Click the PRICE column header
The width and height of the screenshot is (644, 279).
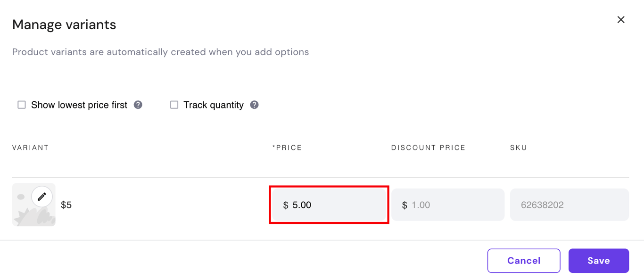(x=288, y=148)
